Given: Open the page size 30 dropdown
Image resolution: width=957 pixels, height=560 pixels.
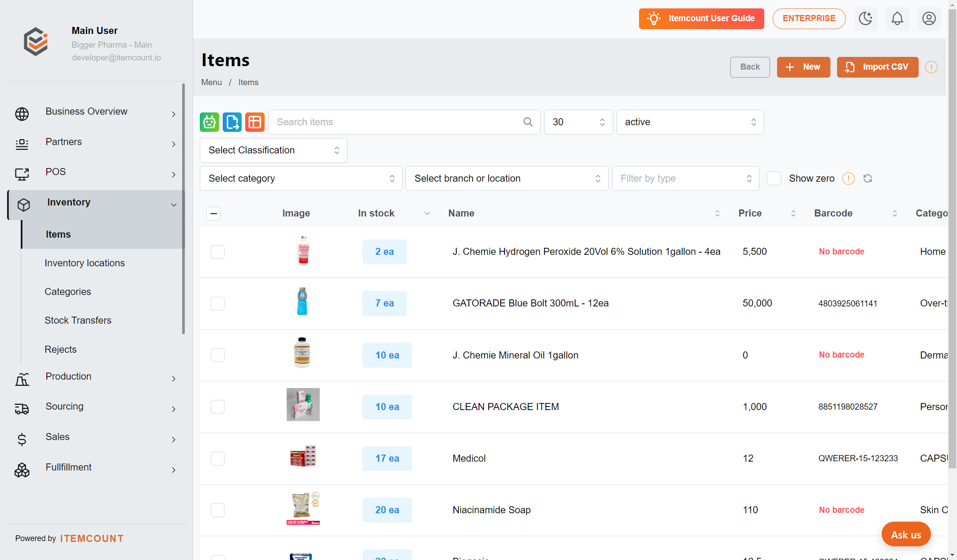Looking at the screenshot, I should [x=578, y=122].
